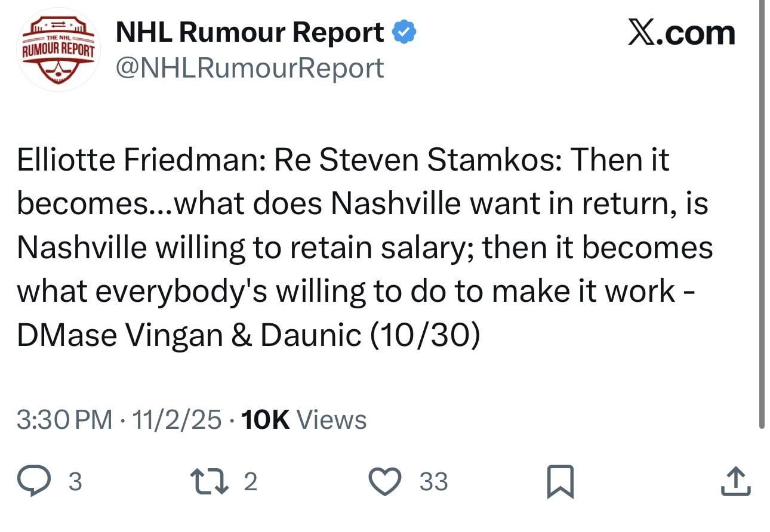Open the share menu via the upload icon
Screen dimensions: 770x532
pos(734,481)
